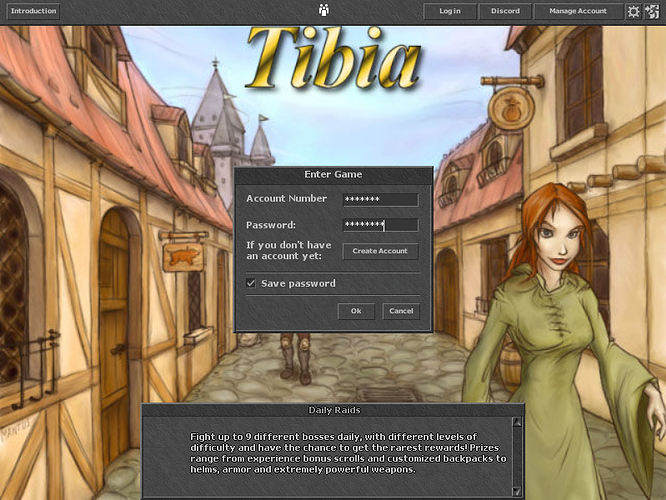The width and height of the screenshot is (666, 500).
Task: Click the Enter Game title bar
Action: pos(333,174)
